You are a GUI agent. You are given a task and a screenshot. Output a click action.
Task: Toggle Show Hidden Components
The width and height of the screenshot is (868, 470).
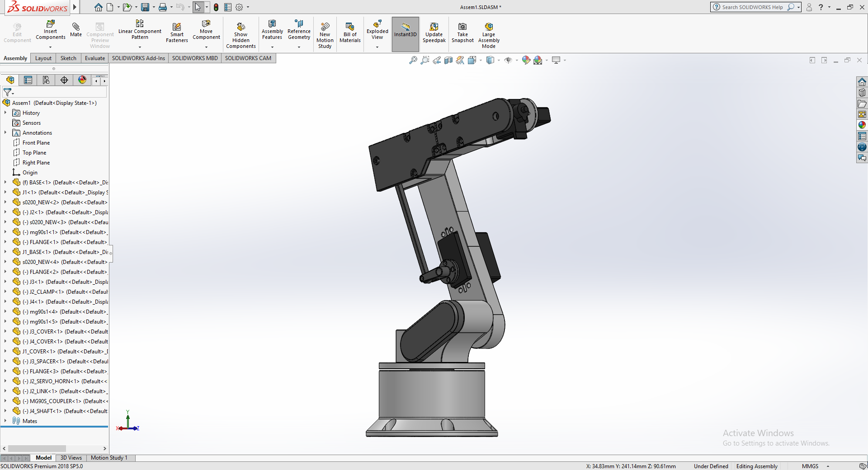[241, 34]
